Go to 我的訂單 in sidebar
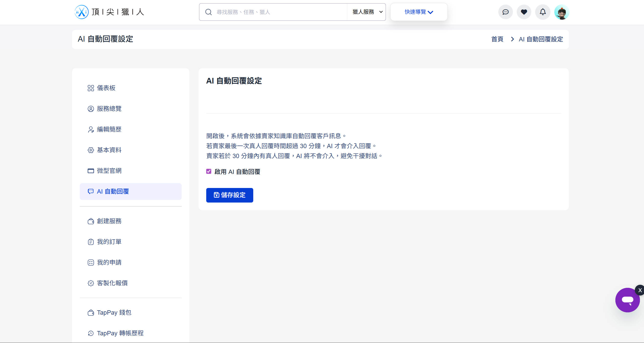Screen dimensions: 644x343 tap(109, 242)
